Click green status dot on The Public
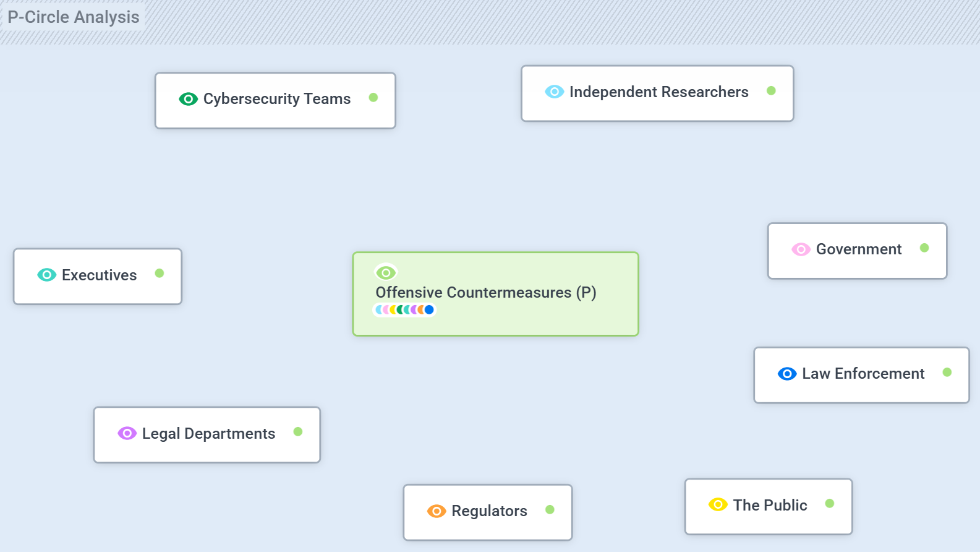The image size is (980, 552). tap(830, 504)
